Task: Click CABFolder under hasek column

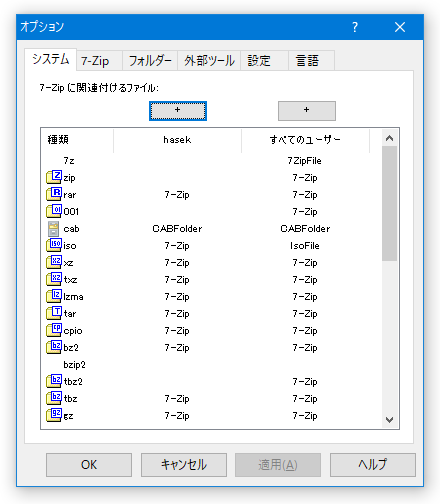Action: (x=177, y=229)
